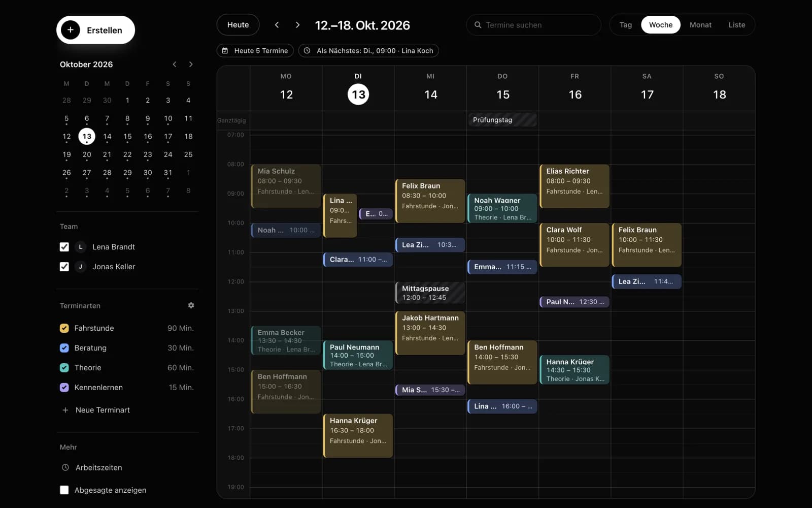This screenshot has height=508, width=812.
Task: Open Prüfungstag all-day event
Action: [x=502, y=120]
